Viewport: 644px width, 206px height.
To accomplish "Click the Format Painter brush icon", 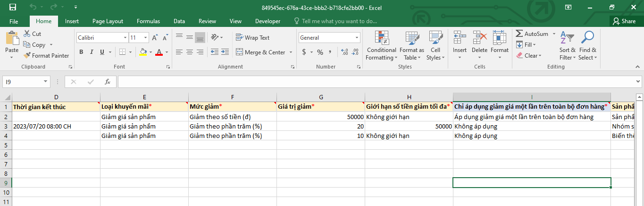I will [27, 56].
